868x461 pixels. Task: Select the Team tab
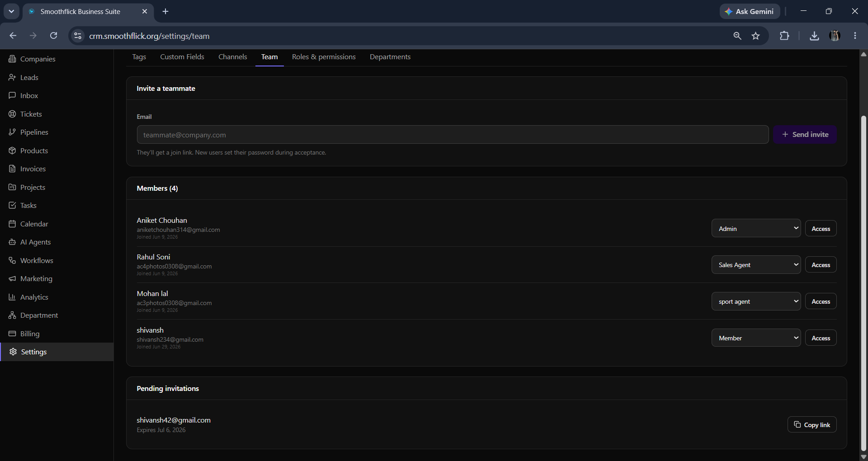click(269, 57)
